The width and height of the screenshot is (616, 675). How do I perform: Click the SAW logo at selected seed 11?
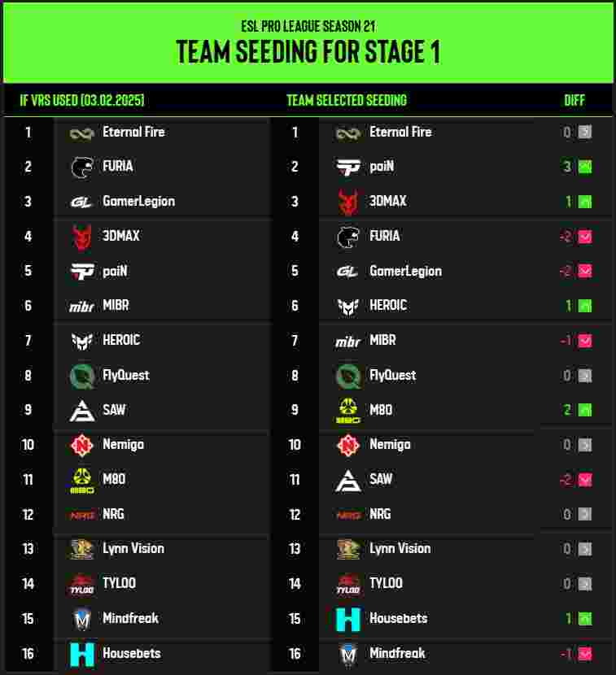[348, 481]
